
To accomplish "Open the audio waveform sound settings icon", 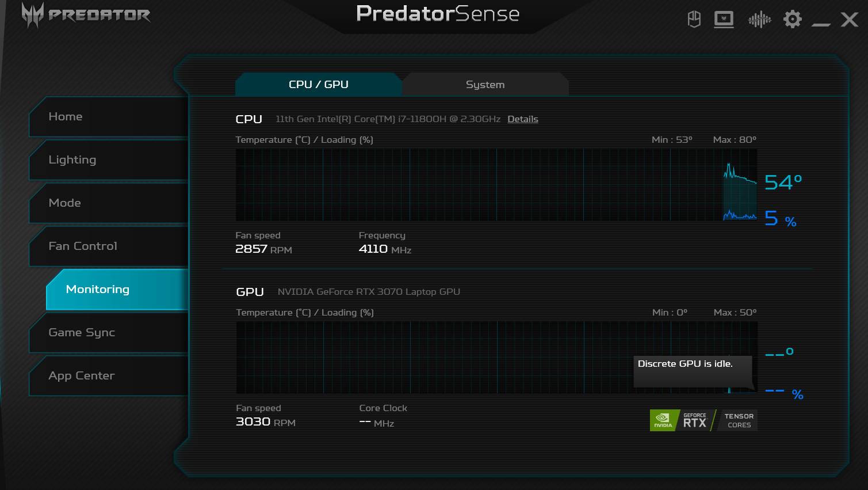I will click(x=759, y=20).
